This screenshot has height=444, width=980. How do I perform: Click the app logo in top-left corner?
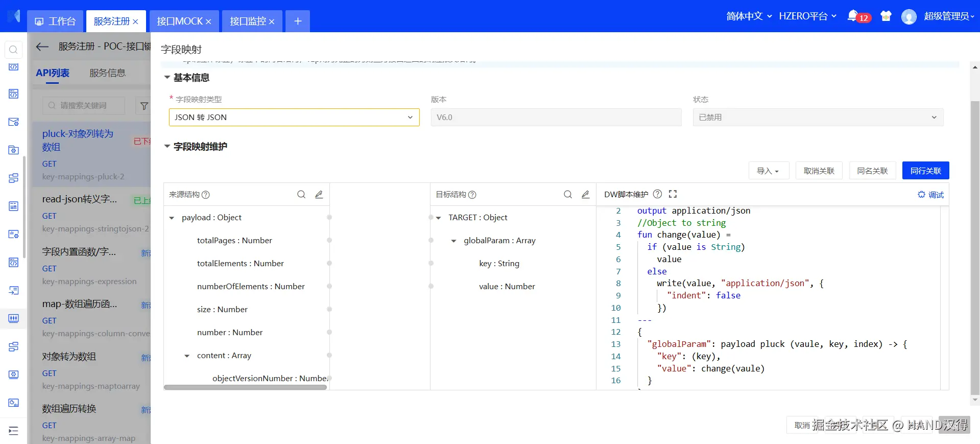[14, 16]
